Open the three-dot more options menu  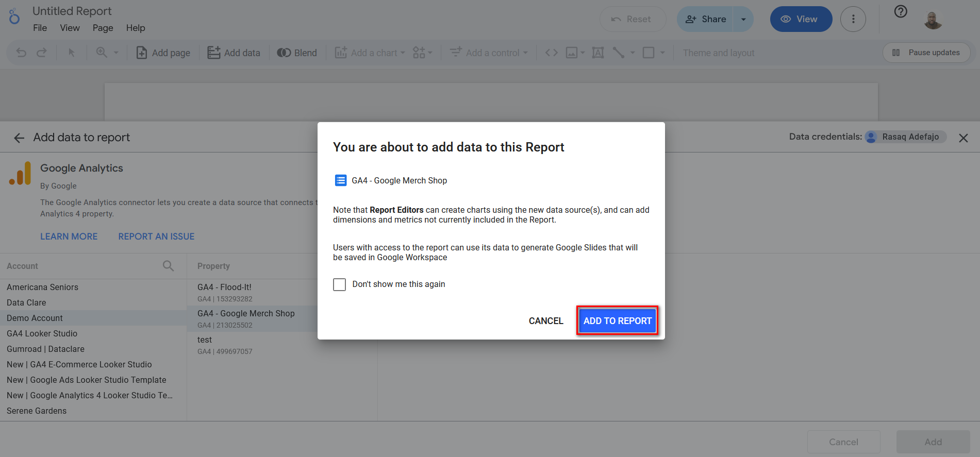coord(853,19)
